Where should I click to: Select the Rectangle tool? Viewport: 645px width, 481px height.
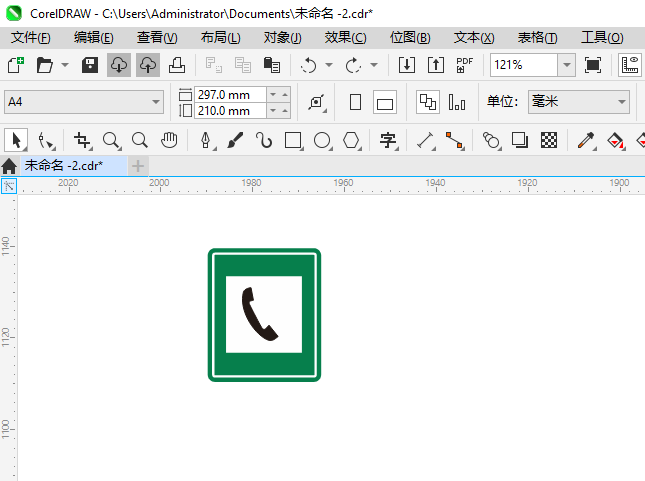(293, 140)
